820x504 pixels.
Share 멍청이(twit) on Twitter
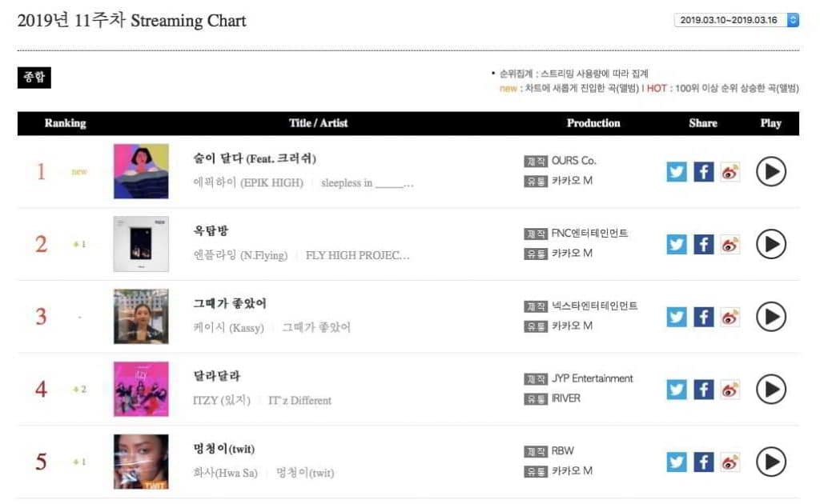[677, 462]
